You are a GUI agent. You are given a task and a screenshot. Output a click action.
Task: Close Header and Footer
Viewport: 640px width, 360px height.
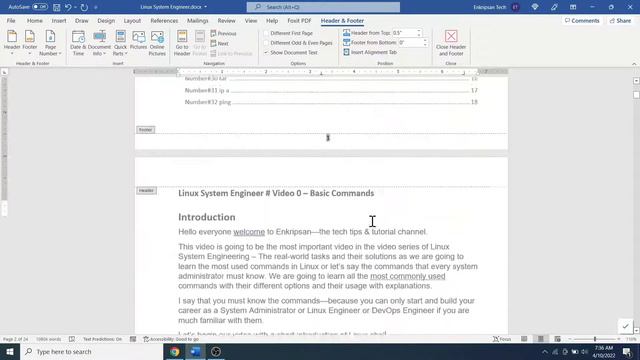click(451, 43)
